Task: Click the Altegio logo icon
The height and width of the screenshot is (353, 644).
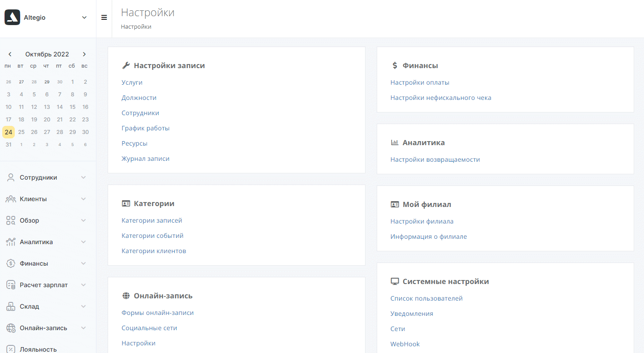Action: (12, 17)
